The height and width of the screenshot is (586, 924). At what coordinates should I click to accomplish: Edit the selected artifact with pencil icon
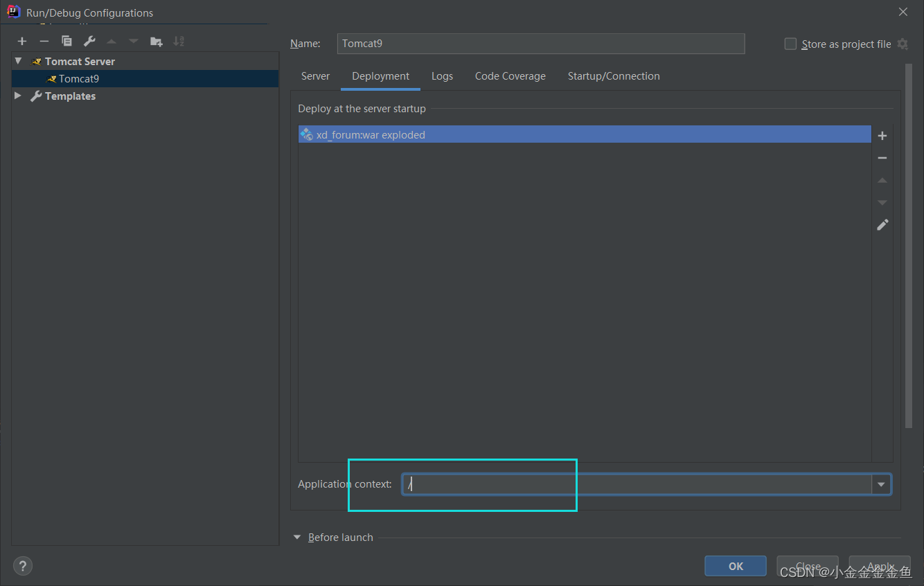(882, 224)
